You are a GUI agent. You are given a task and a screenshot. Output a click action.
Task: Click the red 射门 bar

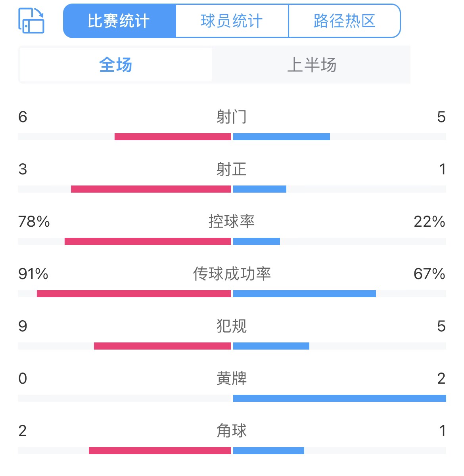click(x=173, y=137)
